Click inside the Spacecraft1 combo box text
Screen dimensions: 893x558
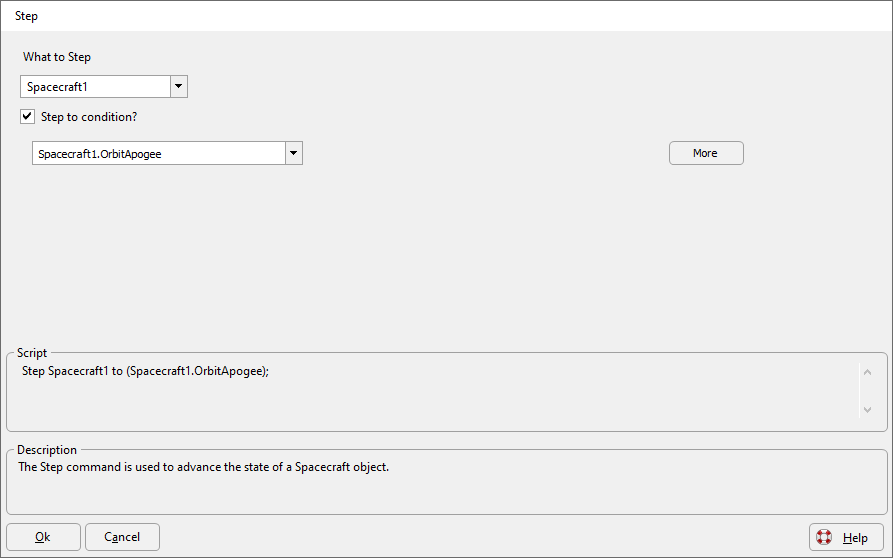(x=96, y=87)
